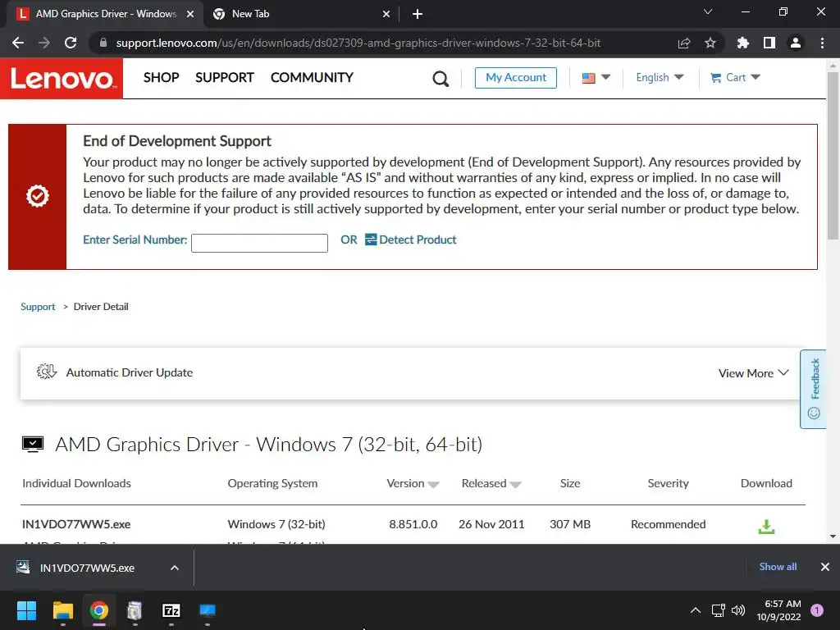Click the browser forward arrow

tap(44, 43)
